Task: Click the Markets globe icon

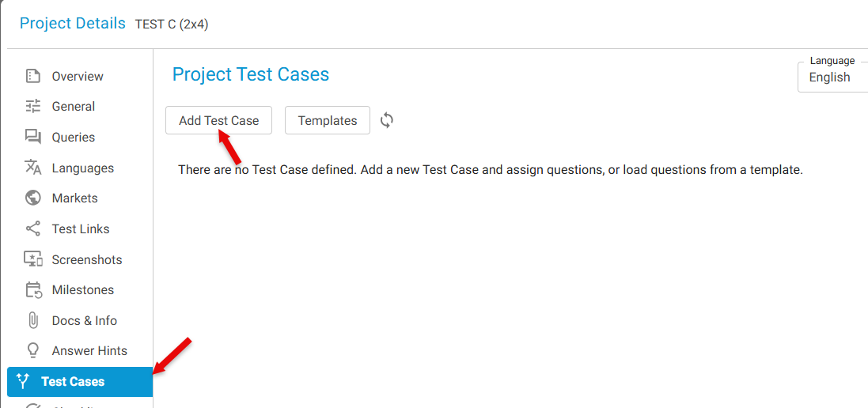Action: (x=33, y=198)
